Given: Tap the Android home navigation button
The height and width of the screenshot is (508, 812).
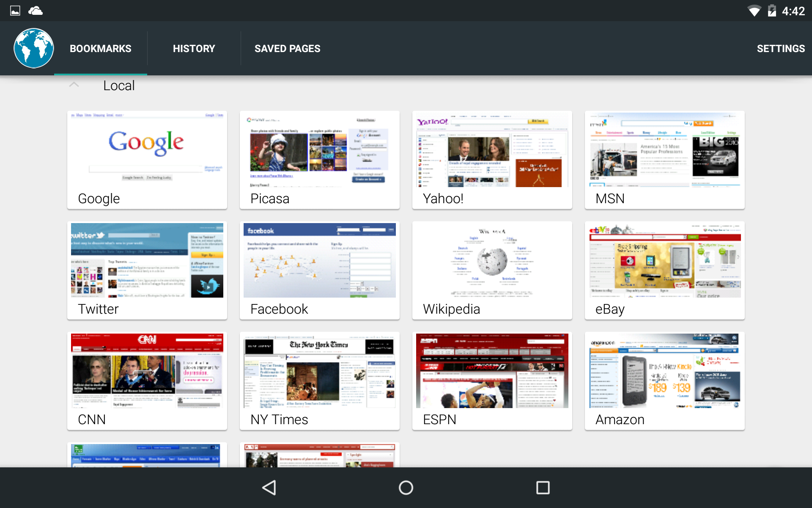Looking at the screenshot, I should tap(406, 488).
